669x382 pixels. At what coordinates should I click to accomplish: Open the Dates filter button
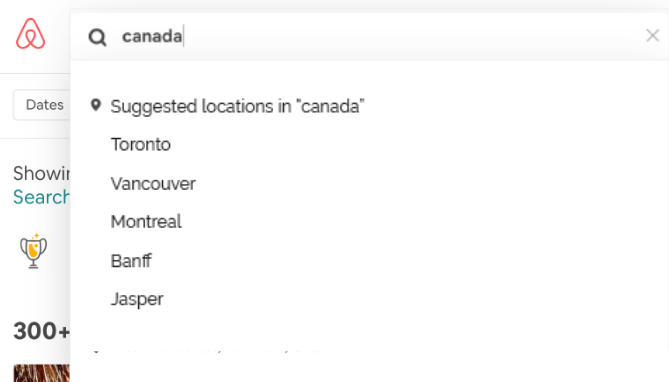click(42, 105)
